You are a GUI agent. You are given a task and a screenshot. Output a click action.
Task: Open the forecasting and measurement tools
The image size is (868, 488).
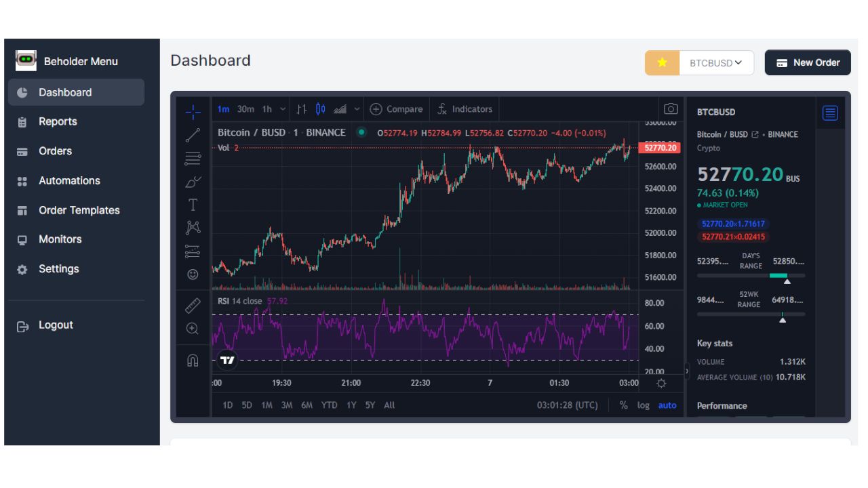point(193,251)
